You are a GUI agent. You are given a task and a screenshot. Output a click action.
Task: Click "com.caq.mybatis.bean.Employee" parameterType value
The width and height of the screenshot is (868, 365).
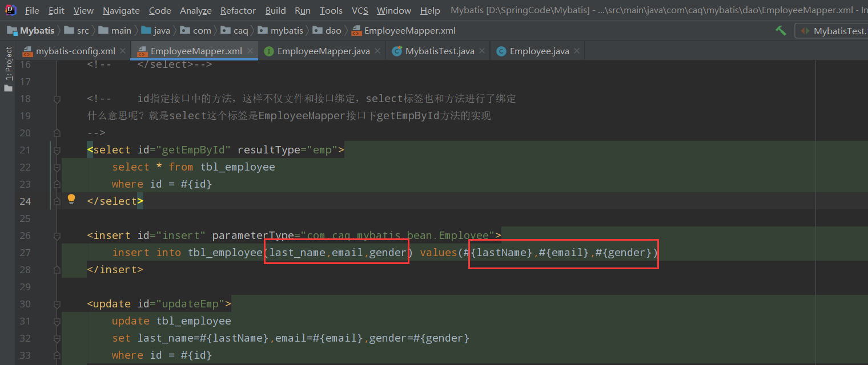tap(397, 236)
